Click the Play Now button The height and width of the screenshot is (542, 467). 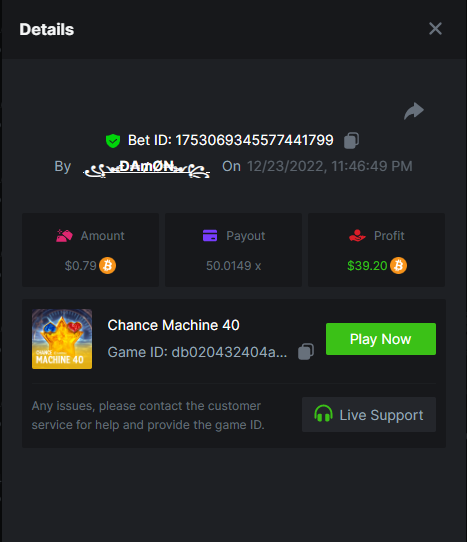coord(381,339)
